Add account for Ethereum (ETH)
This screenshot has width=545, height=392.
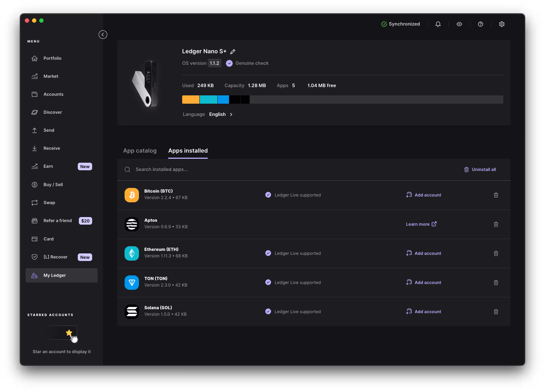[424, 253]
